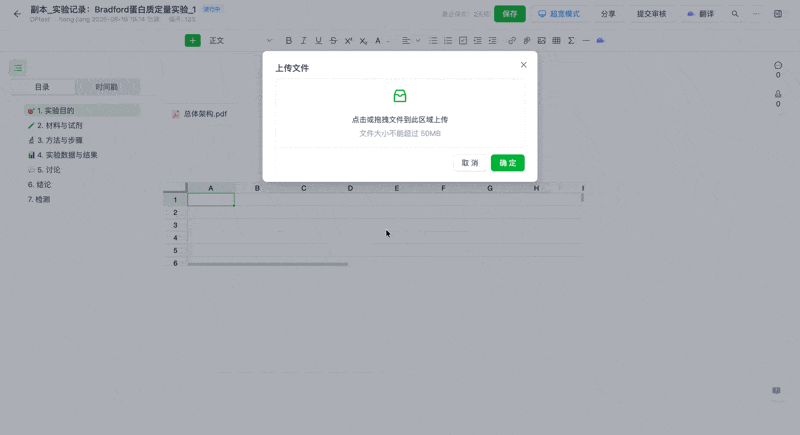Click the purple cloud icon in toolbar
Screen dimensions: 800x435
(601, 40)
